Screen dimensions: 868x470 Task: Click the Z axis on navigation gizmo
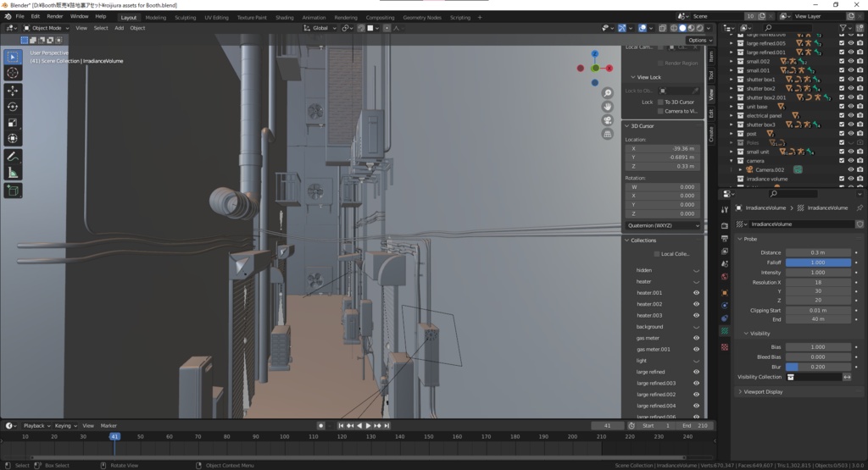pyautogui.click(x=594, y=54)
